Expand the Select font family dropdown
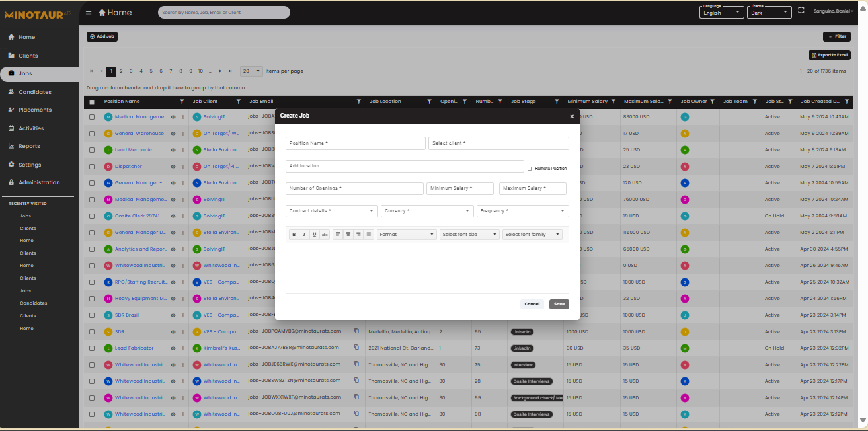Image resolution: width=868 pixels, height=431 pixels. [532, 234]
